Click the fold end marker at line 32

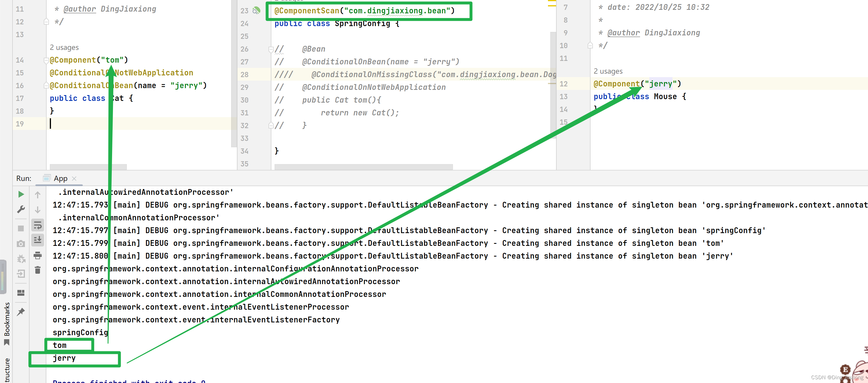[271, 126]
